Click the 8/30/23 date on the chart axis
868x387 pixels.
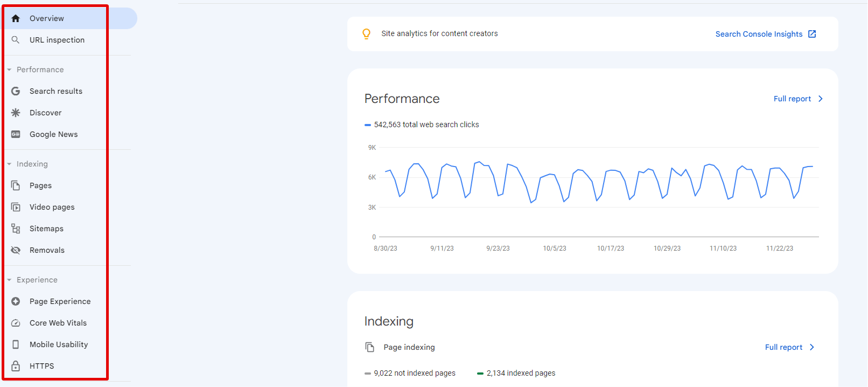pyautogui.click(x=386, y=248)
